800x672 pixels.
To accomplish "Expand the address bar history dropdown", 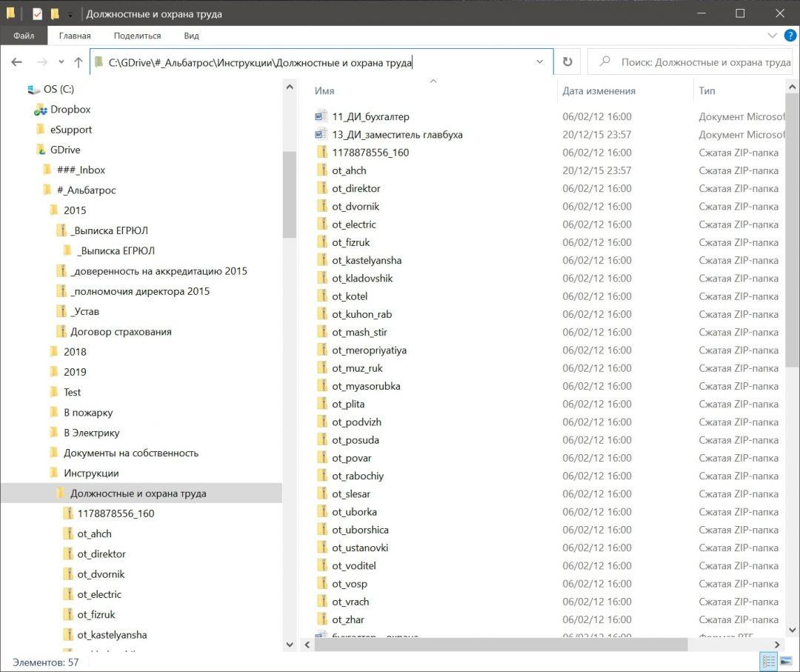I will [x=540, y=62].
